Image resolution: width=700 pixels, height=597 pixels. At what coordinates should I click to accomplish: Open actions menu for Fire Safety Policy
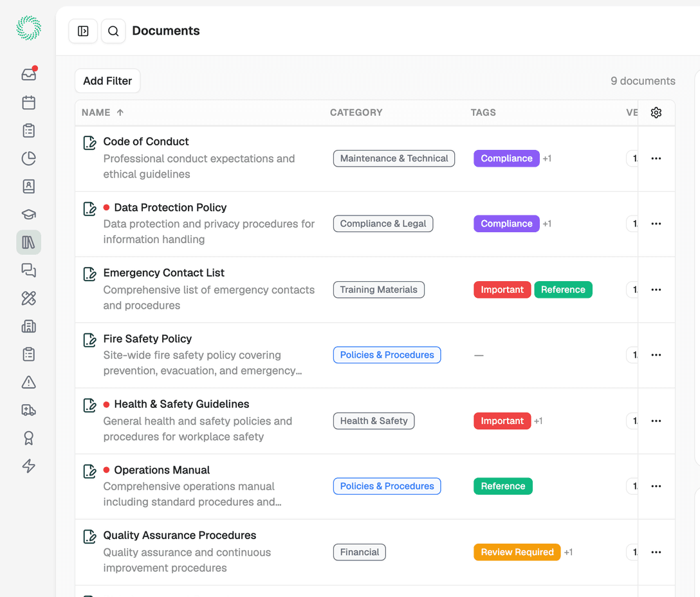(x=656, y=355)
